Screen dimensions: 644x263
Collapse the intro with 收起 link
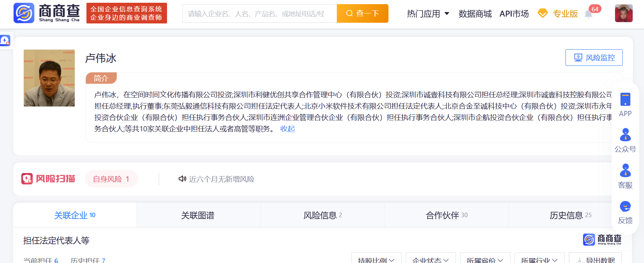[x=288, y=129]
